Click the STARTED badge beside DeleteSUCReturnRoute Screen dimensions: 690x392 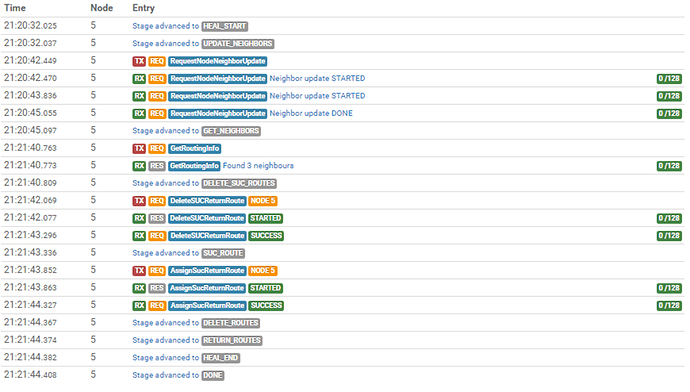[x=265, y=218]
